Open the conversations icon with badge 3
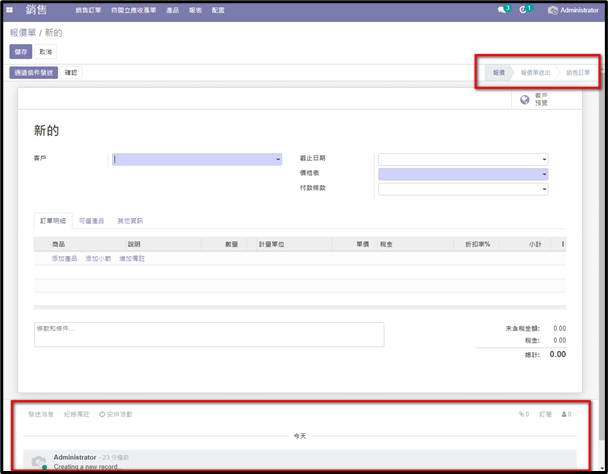608x474 pixels. (502, 10)
